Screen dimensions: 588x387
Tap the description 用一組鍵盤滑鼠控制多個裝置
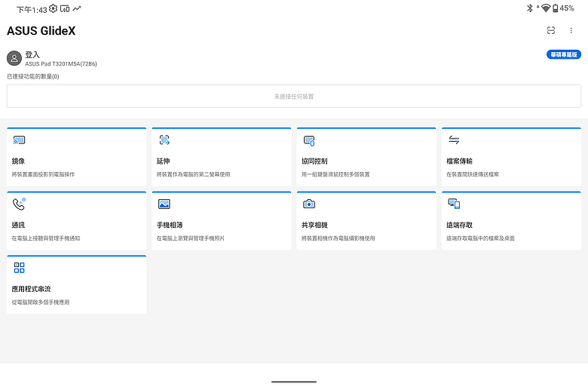(x=335, y=174)
